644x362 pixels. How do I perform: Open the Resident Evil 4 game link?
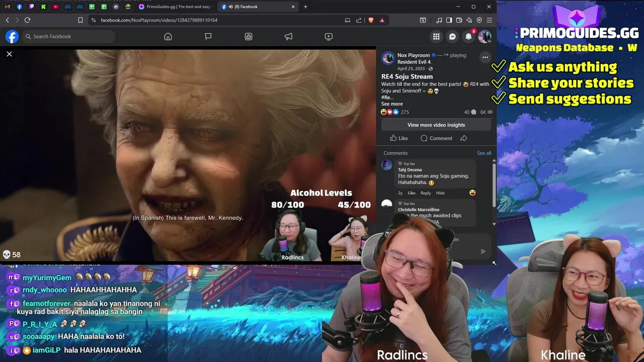pyautogui.click(x=414, y=62)
